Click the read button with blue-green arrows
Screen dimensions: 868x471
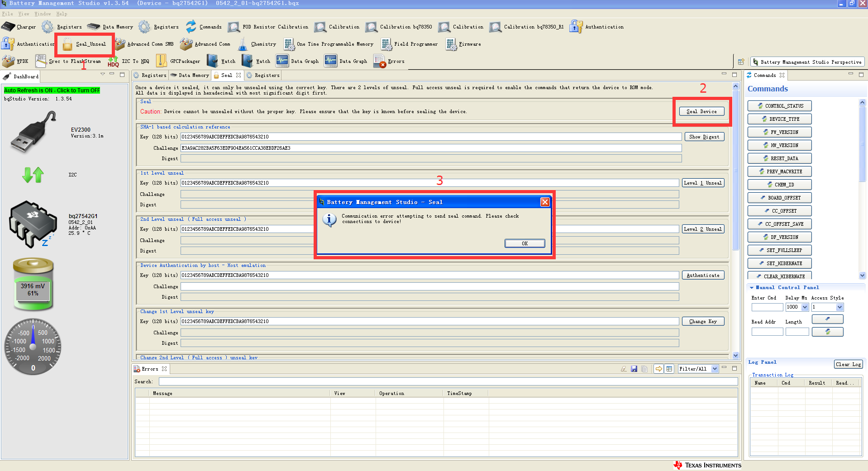click(x=827, y=332)
